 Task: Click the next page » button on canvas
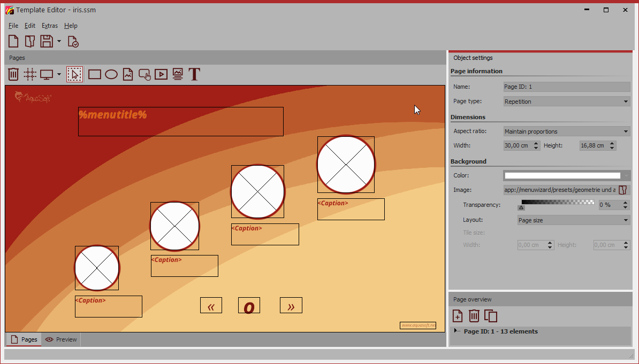pos(291,306)
